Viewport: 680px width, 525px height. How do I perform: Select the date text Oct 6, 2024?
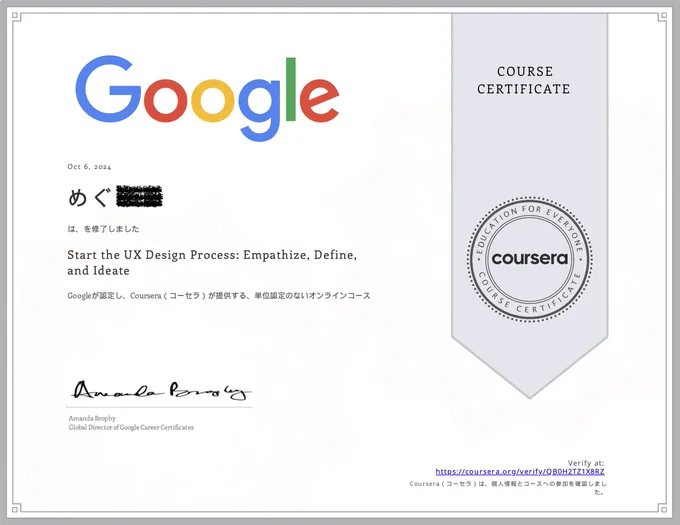point(89,167)
